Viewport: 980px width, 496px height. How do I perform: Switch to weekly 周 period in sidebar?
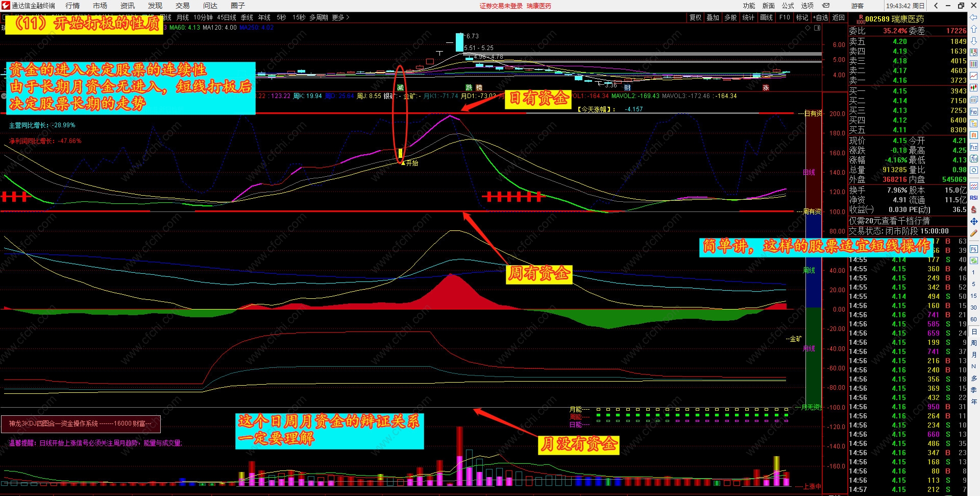[x=974, y=343]
